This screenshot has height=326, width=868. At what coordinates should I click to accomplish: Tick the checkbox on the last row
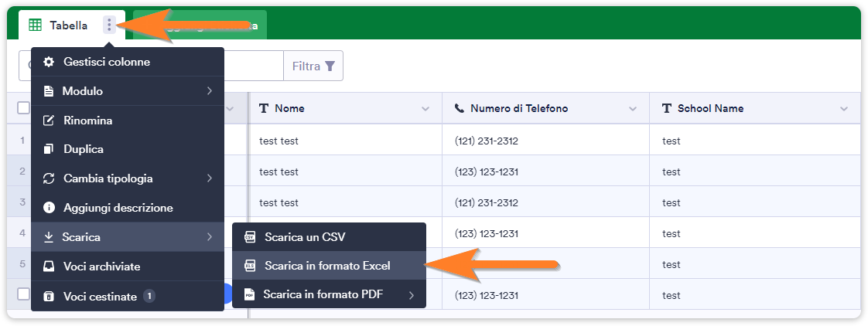(x=23, y=294)
